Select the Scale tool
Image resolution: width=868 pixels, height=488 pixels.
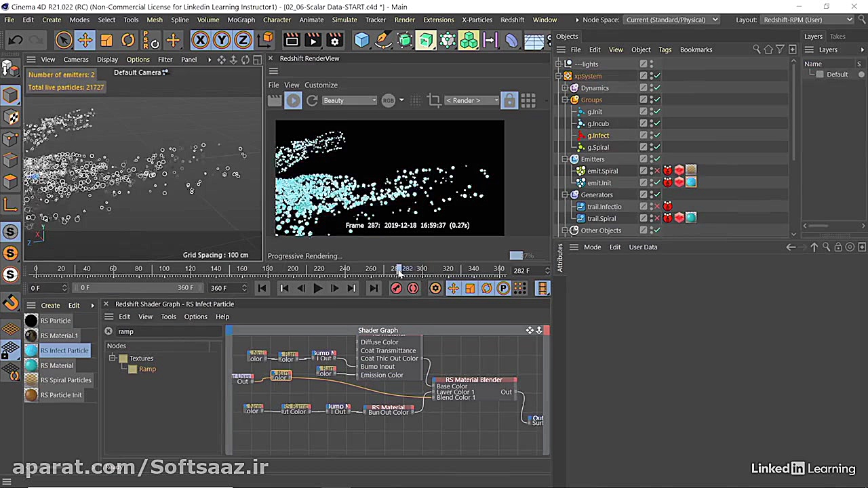[106, 41]
